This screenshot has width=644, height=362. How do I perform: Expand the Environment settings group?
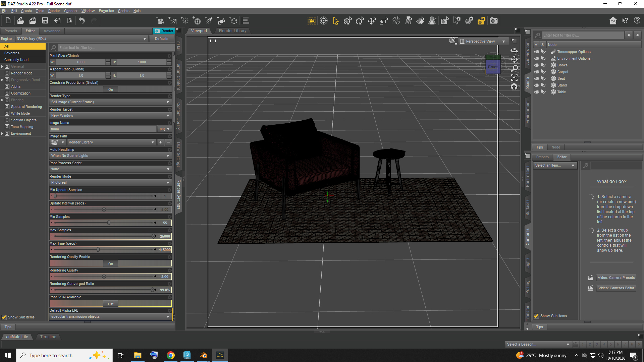pos(2,133)
